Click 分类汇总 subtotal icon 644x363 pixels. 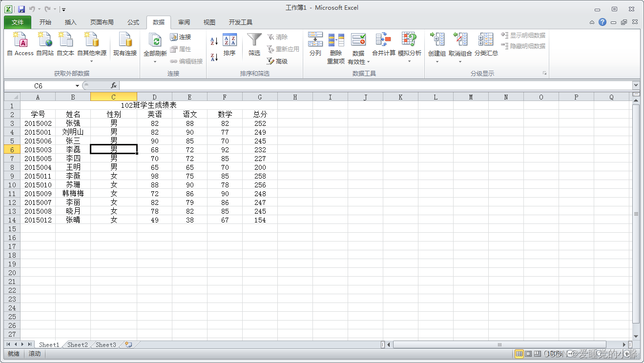pyautogui.click(x=486, y=44)
